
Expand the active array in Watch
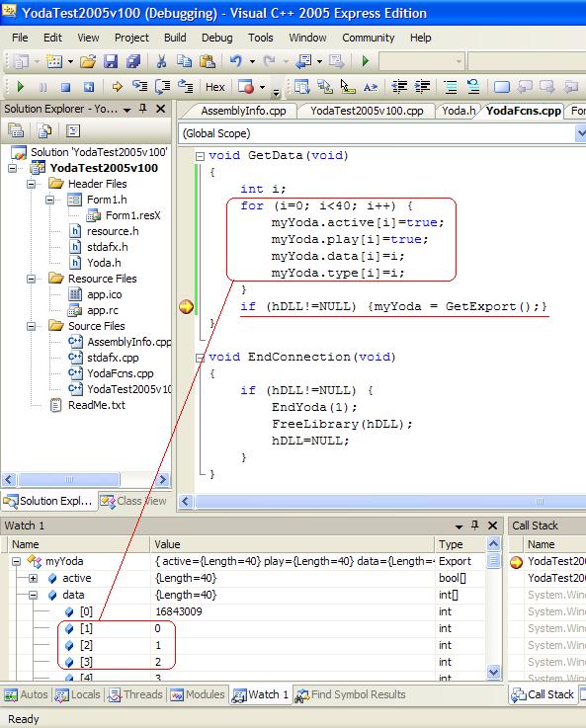pyautogui.click(x=33, y=579)
